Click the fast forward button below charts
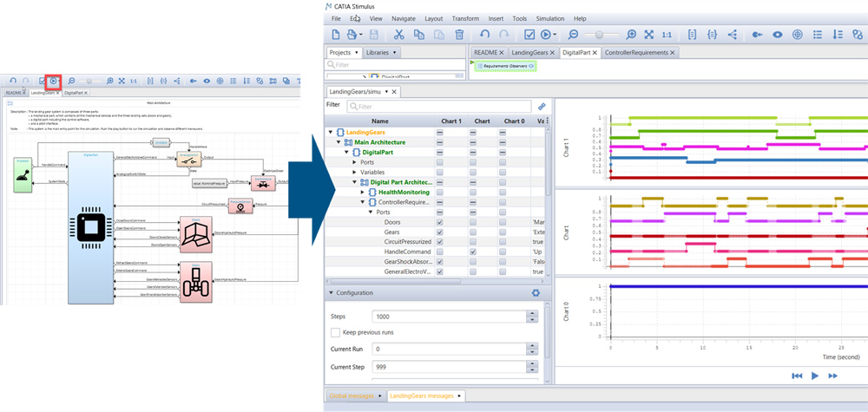This screenshot has height=412, width=868. [832, 376]
